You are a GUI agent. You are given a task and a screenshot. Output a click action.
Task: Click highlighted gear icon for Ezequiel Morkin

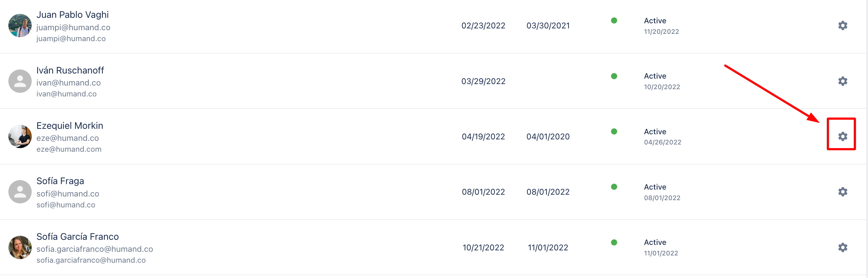click(x=842, y=136)
